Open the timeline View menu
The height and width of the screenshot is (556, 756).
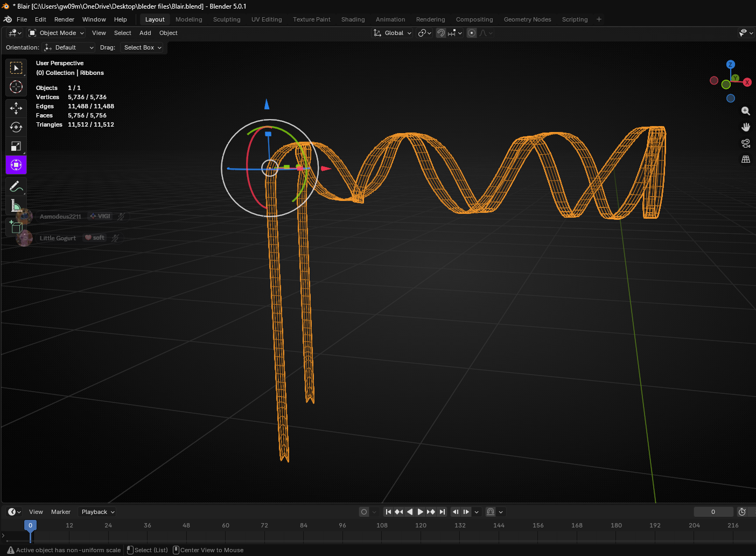[x=36, y=512]
